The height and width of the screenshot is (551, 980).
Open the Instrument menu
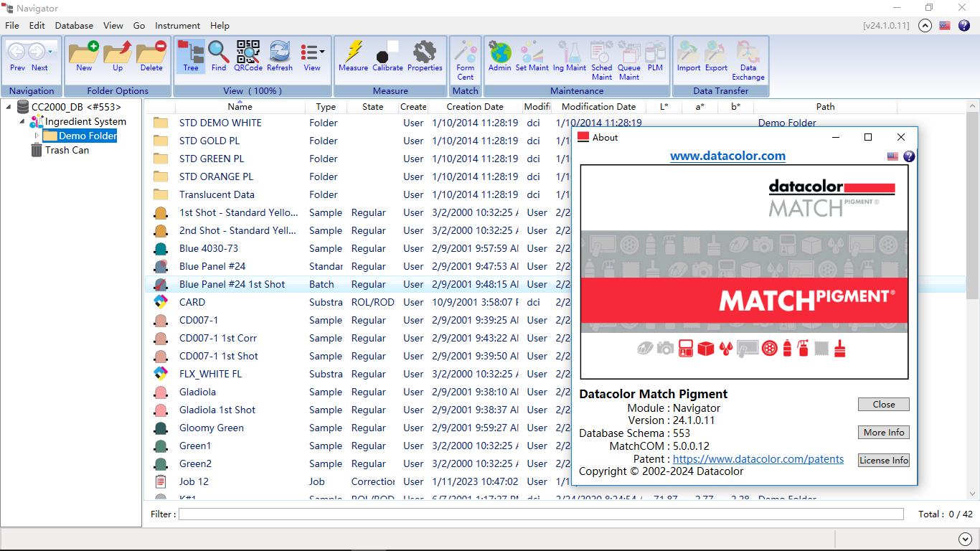(178, 25)
